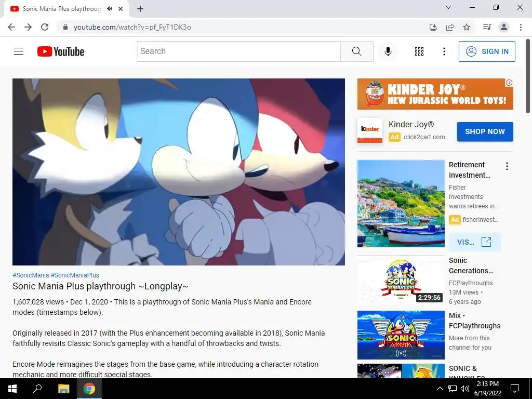Click the video title Sonic Mania Plus playthrough
Viewport: 532px width, 399px height.
(x=100, y=286)
